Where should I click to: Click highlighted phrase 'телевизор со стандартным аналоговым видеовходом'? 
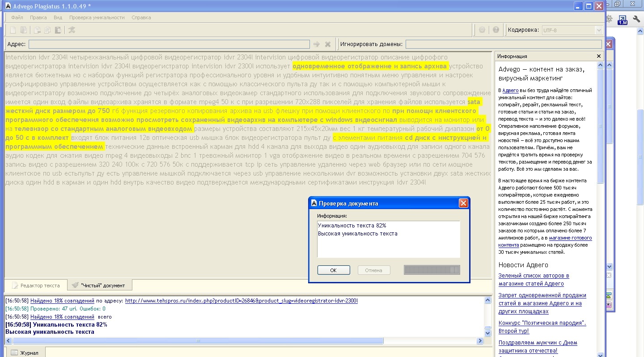[103, 129]
